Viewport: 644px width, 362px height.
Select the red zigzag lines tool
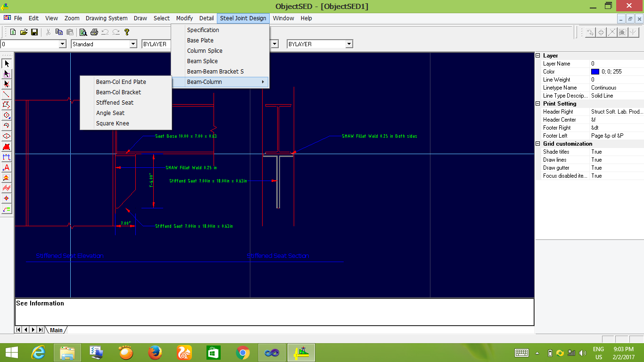[7, 188]
